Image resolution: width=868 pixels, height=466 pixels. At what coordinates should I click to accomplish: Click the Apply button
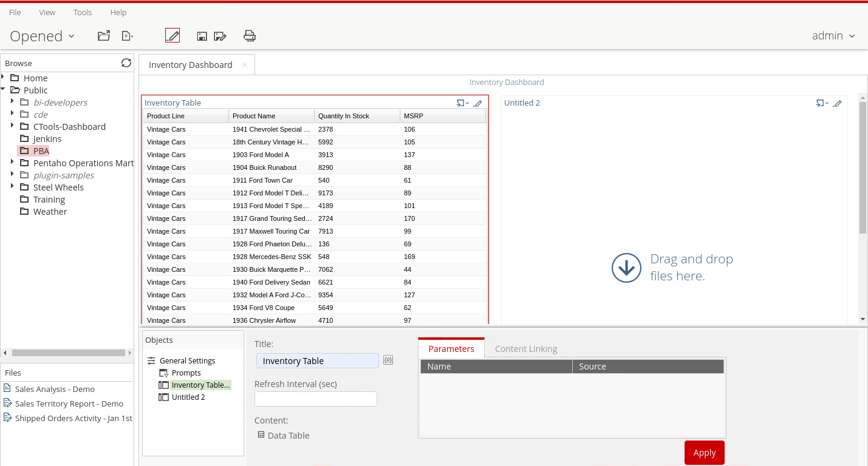704,453
